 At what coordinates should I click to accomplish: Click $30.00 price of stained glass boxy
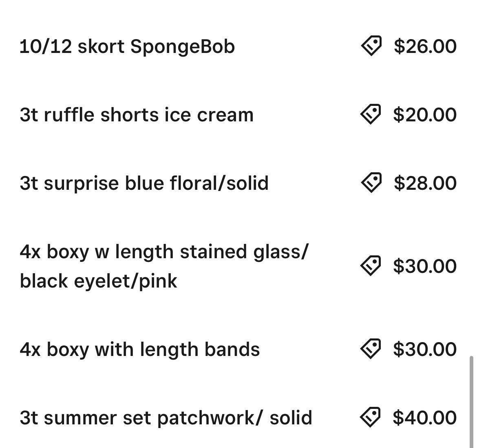point(425,266)
